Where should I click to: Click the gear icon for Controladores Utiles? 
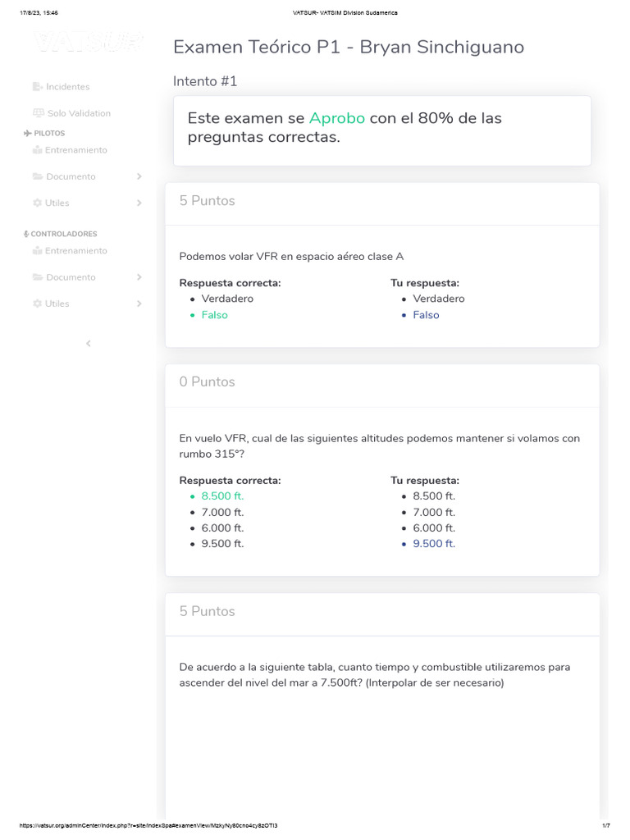(37, 304)
